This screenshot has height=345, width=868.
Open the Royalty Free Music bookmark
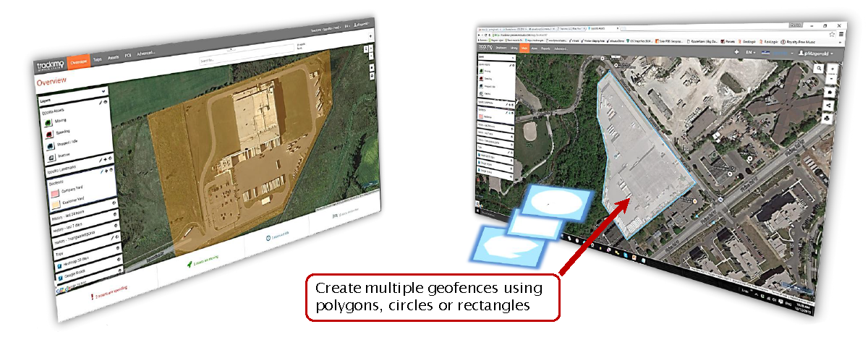798,41
